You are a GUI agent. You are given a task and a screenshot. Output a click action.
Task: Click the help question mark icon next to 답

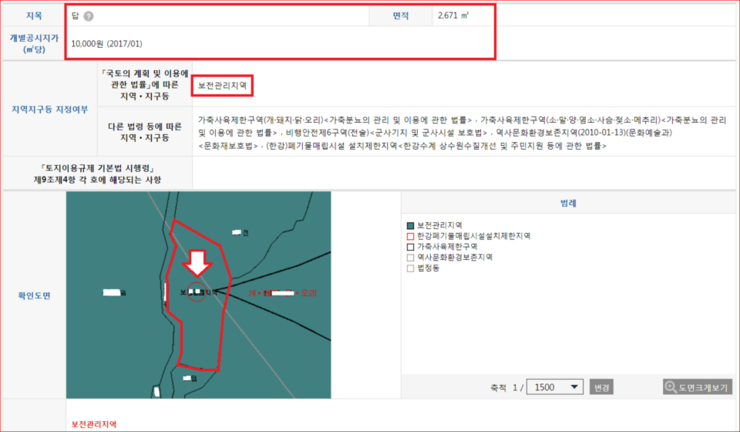pos(88,16)
